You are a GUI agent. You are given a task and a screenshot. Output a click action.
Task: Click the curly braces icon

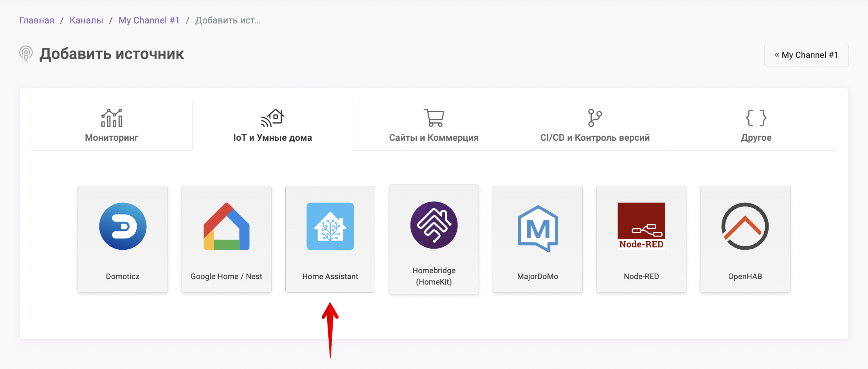[x=756, y=118]
